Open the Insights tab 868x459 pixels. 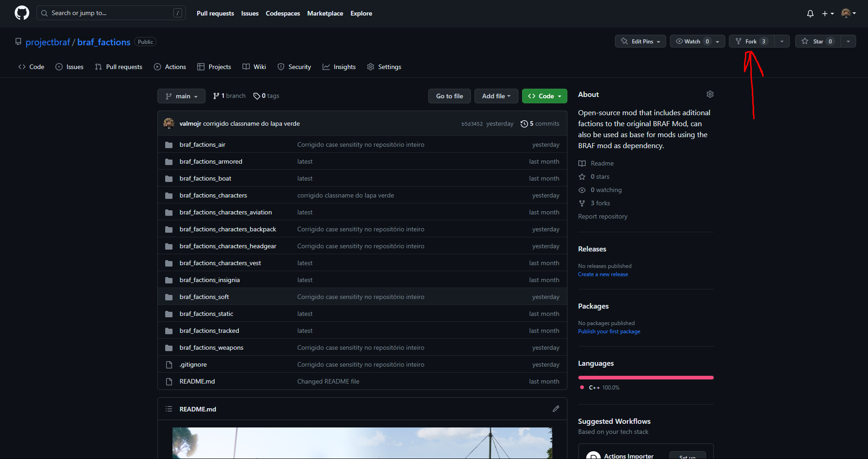click(x=339, y=67)
